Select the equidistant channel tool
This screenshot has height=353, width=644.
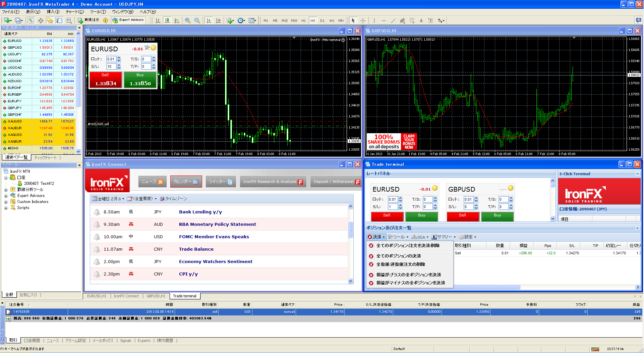pyautogui.click(x=403, y=20)
